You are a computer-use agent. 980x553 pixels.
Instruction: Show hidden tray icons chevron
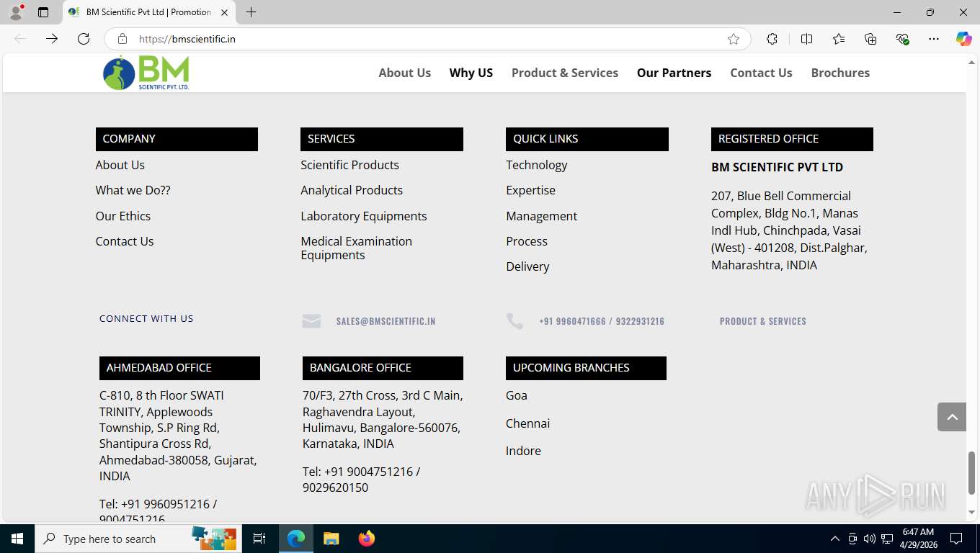point(835,539)
